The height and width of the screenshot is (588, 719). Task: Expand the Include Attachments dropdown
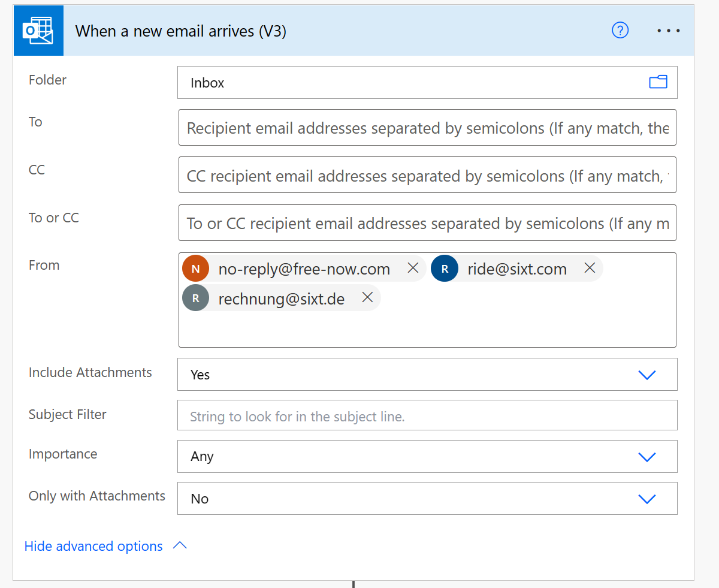(x=647, y=375)
